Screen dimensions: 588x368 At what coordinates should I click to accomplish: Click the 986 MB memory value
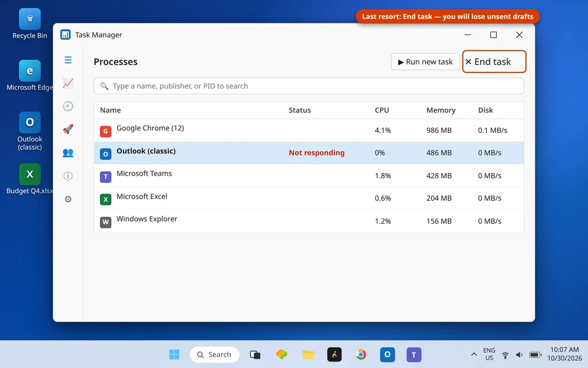point(439,131)
